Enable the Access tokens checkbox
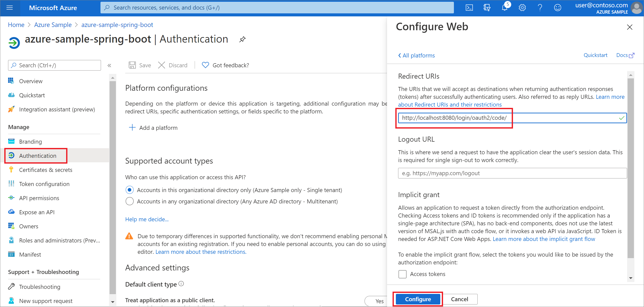The image size is (644, 307). point(402,274)
